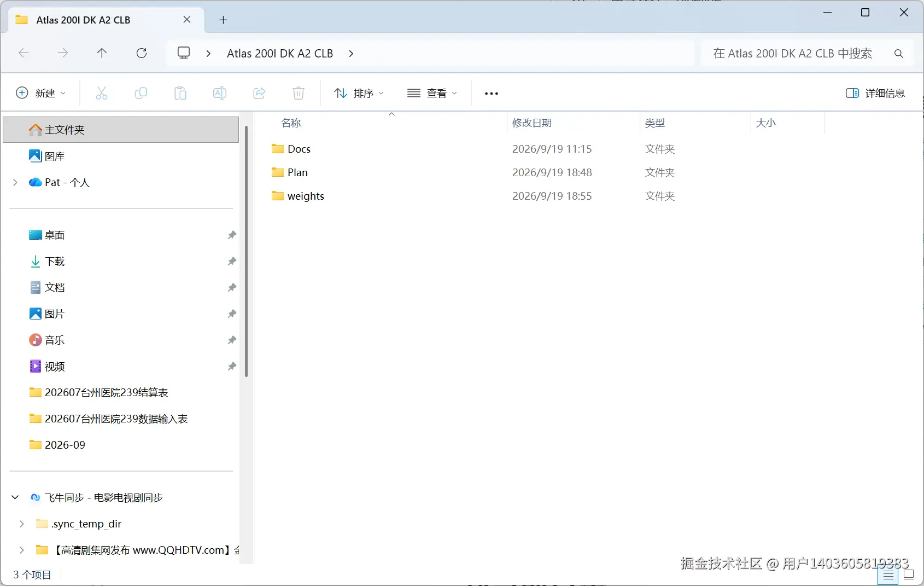Image resolution: width=924 pixels, height=586 pixels.
Task: Click the search magnifier icon
Action: click(898, 54)
